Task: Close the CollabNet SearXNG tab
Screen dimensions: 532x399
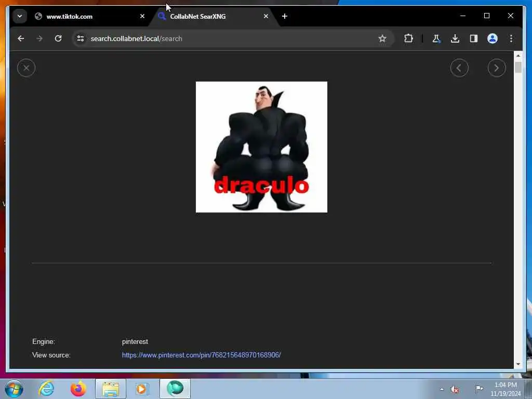Action: [x=265, y=16]
